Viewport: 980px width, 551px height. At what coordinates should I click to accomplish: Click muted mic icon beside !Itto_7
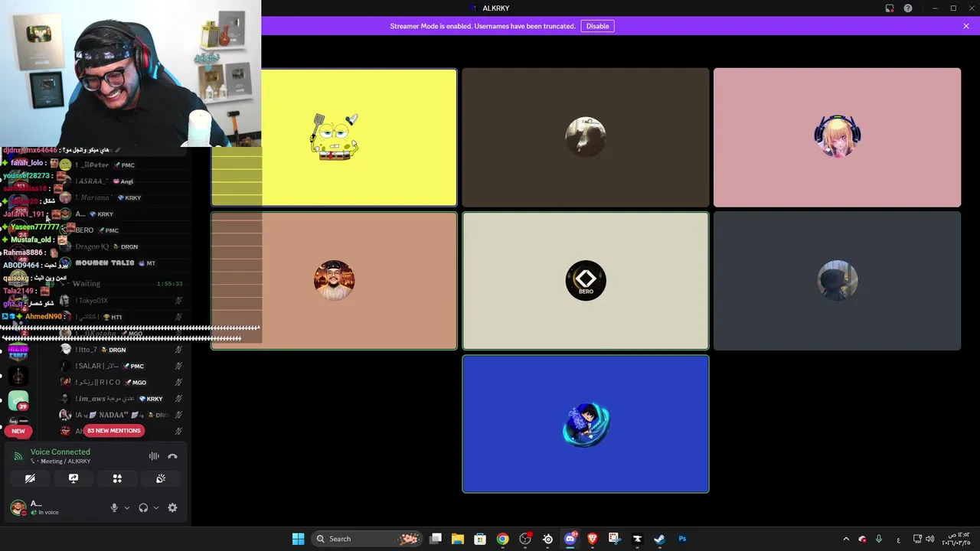(x=178, y=350)
